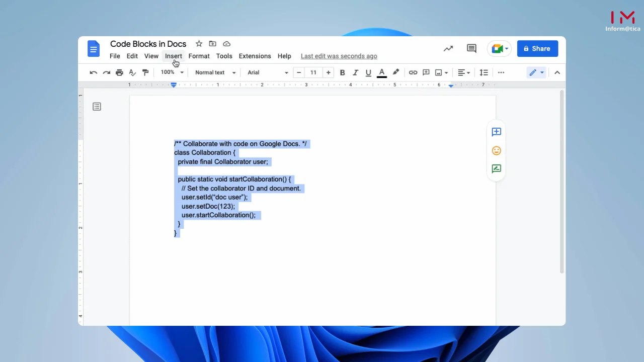Open the Tools menu

pos(224,56)
